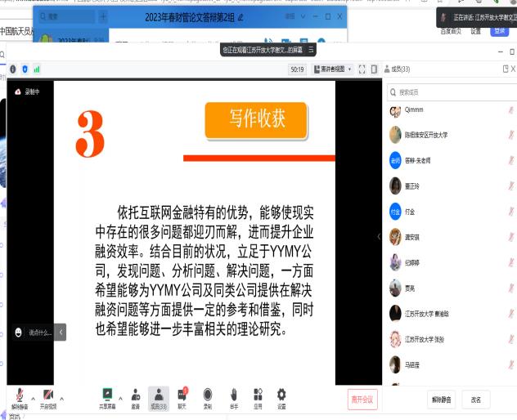Click the 改名 rename button
The image size is (517, 420).
click(x=476, y=400)
